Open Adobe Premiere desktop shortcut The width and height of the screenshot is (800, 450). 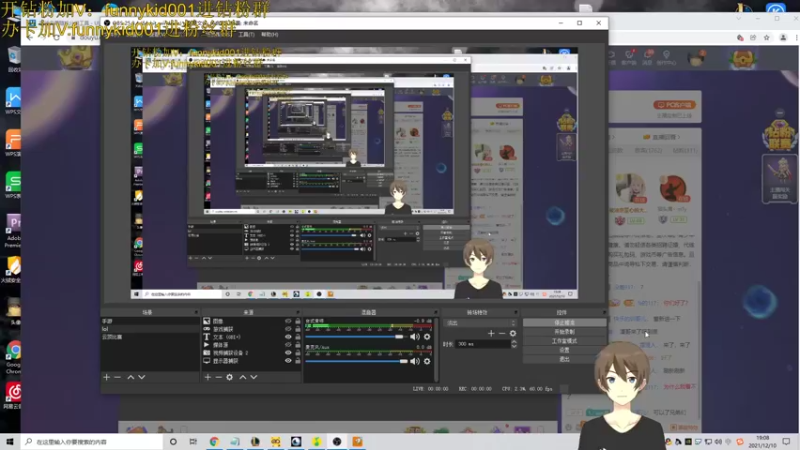point(13,231)
